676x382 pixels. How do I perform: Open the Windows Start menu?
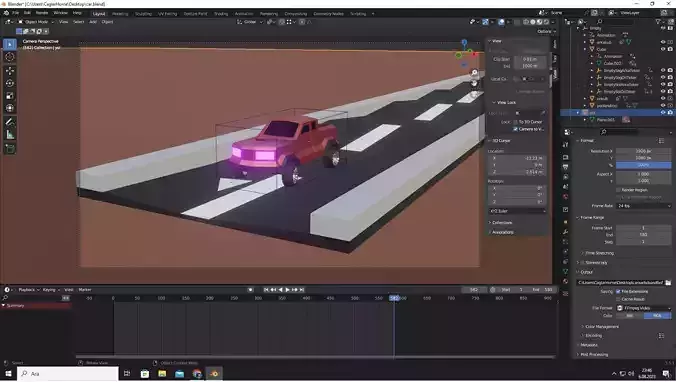point(8,373)
